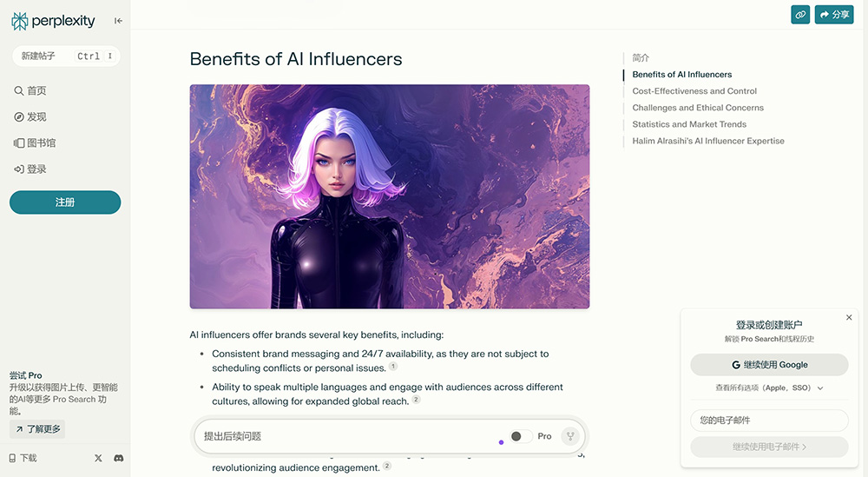The image size is (868, 477).
Task: Open citation 2 after global reach
Action: click(x=417, y=400)
